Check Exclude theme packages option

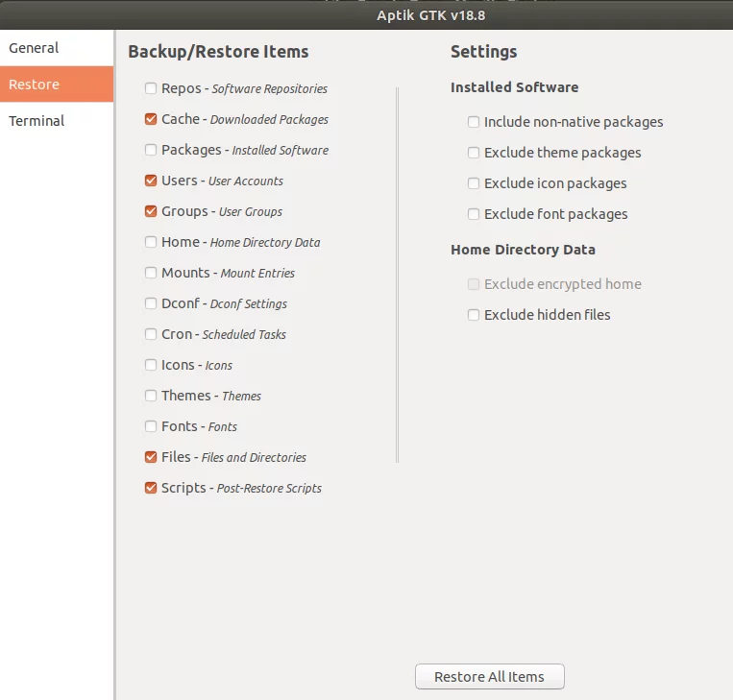(x=474, y=153)
